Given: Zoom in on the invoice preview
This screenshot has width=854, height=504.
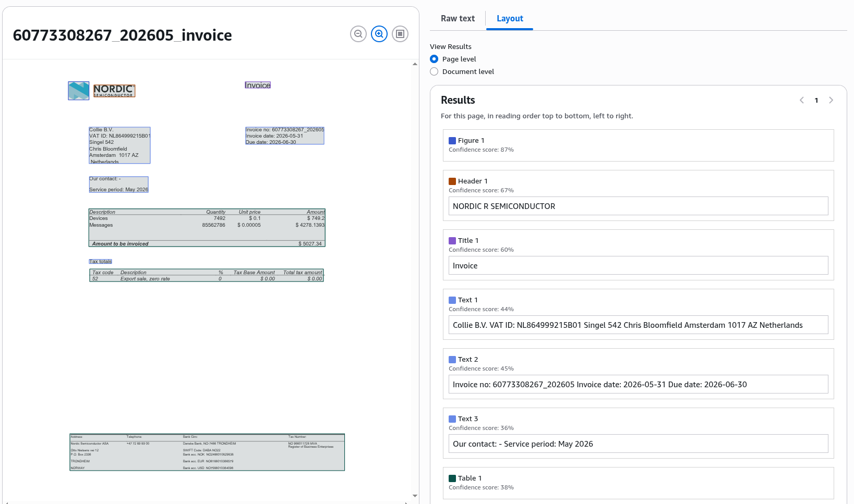Looking at the screenshot, I should (x=379, y=34).
